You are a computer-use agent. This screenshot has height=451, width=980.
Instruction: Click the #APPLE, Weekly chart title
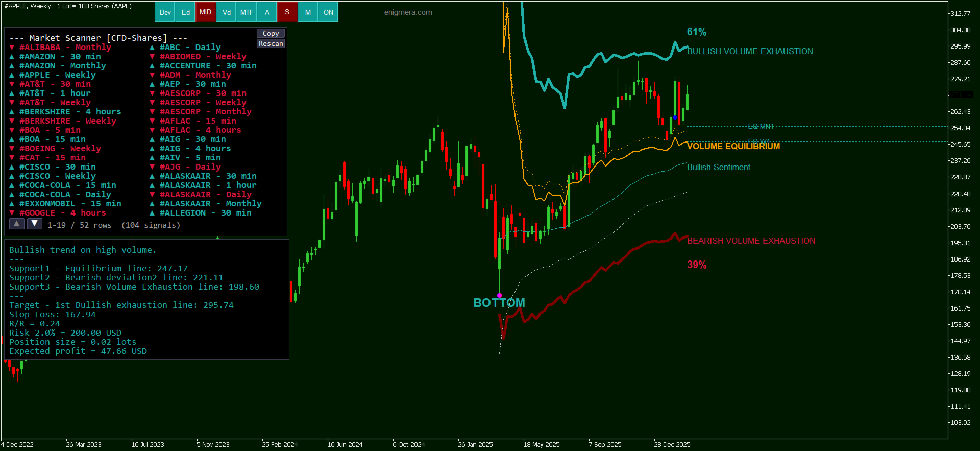click(x=68, y=6)
